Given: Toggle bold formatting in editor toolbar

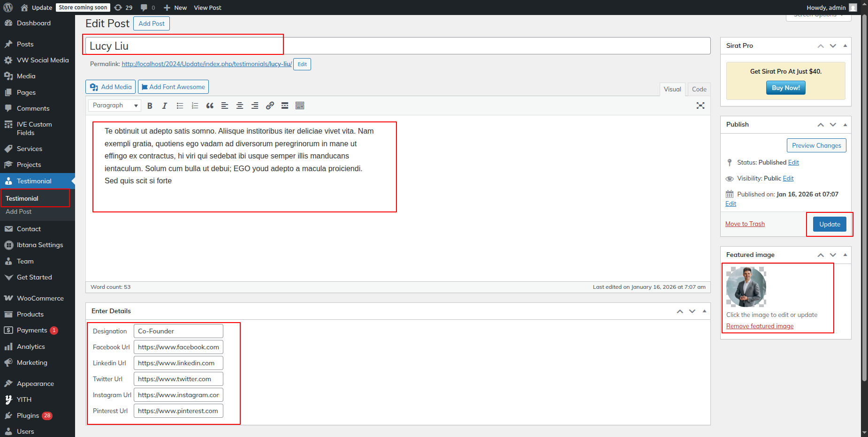Looking at the screenshot, I should pyautogui.click(x=150, y=106).
